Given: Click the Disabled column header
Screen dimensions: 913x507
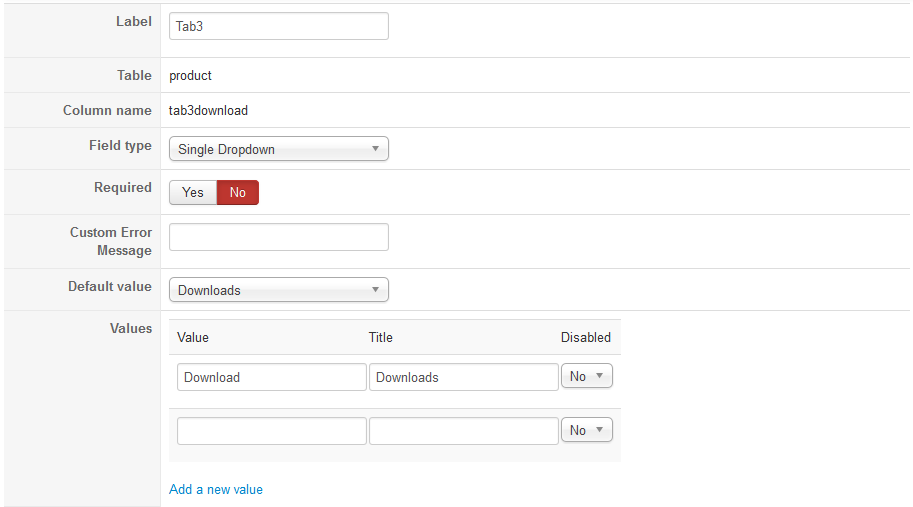Looking at the screenshot, I should click(x=585, y=337).
